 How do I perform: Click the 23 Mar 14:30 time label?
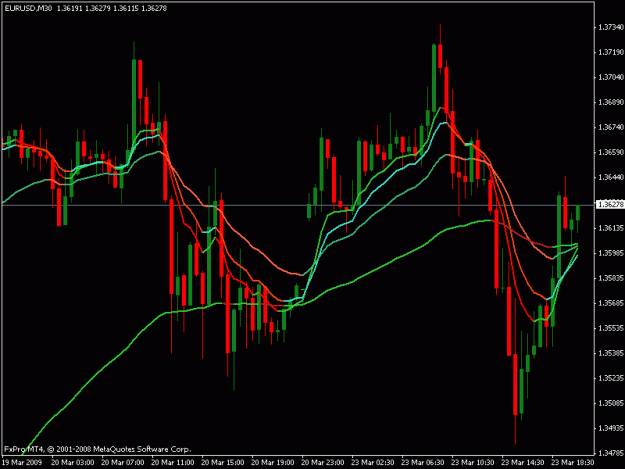523,463
